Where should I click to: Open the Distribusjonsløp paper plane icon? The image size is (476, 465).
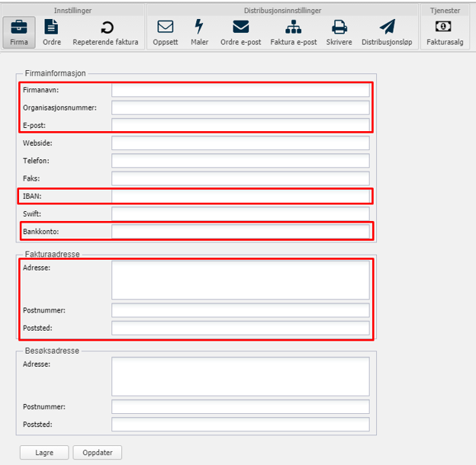pos(387,32)
